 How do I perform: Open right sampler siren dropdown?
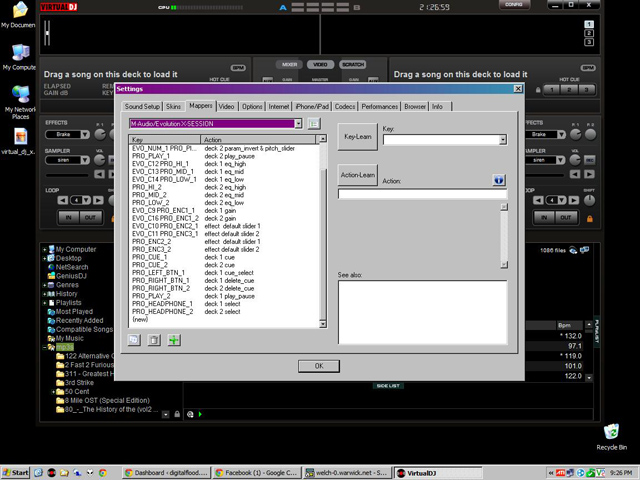[561, 160]
